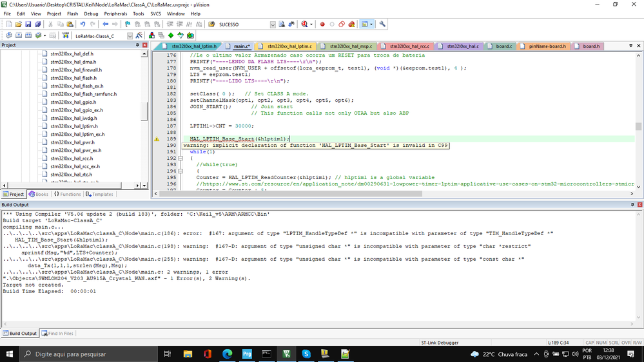Open the Templates tab in the Project panel
This screenshot has width=644, height=362.
coord(99,194)
